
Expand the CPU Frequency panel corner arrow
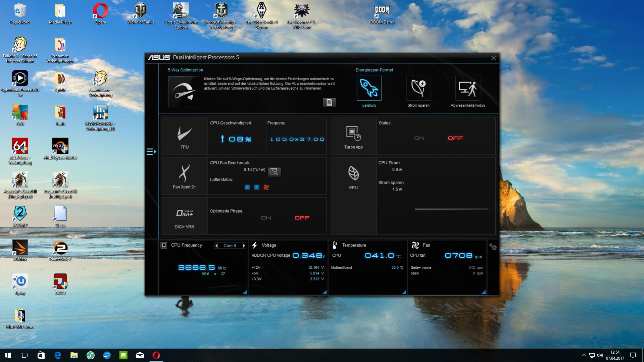245,292
